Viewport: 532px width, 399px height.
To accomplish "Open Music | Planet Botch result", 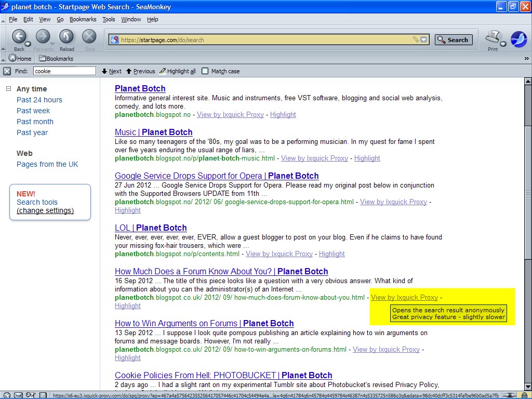I will point(154,132).
